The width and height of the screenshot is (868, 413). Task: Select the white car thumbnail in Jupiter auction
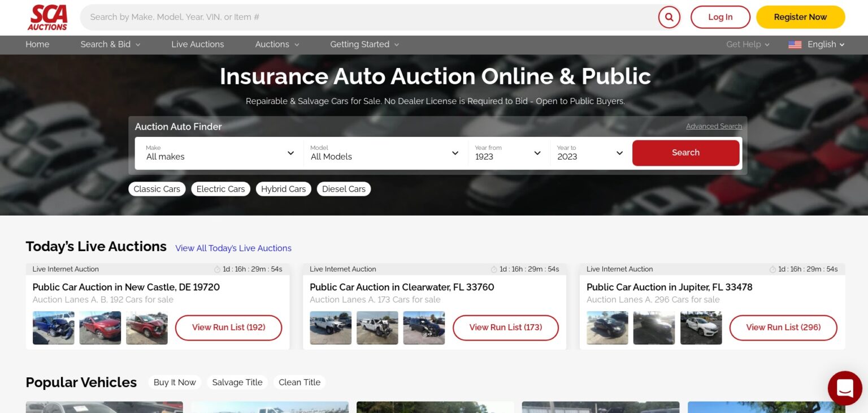[701, 328]
